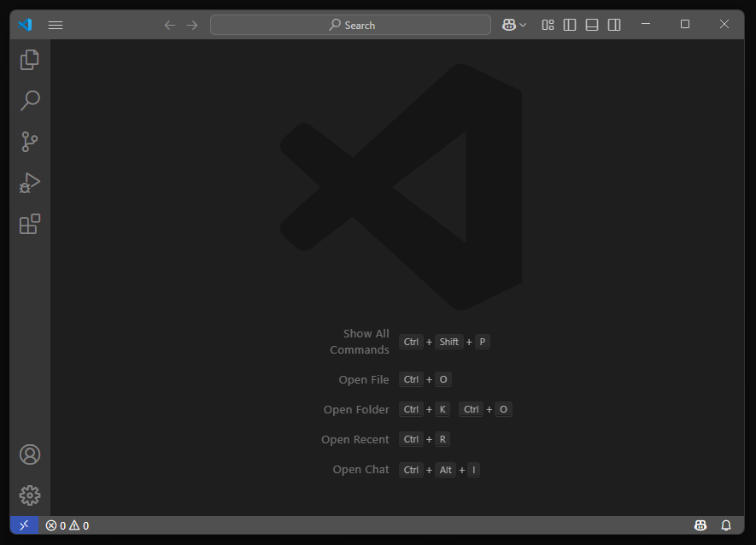Show errors count in status bar

point(56,525)
